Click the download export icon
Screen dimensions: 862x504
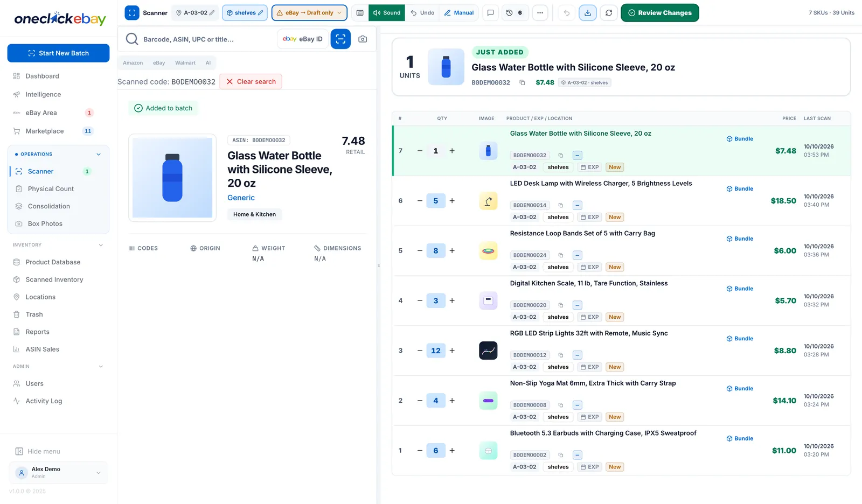[588, 13]
